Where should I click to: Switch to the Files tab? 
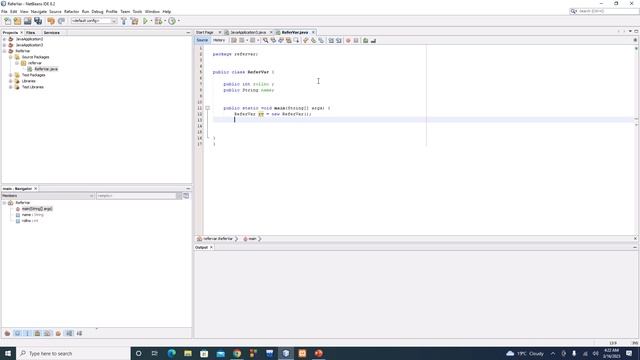[31, 33]
